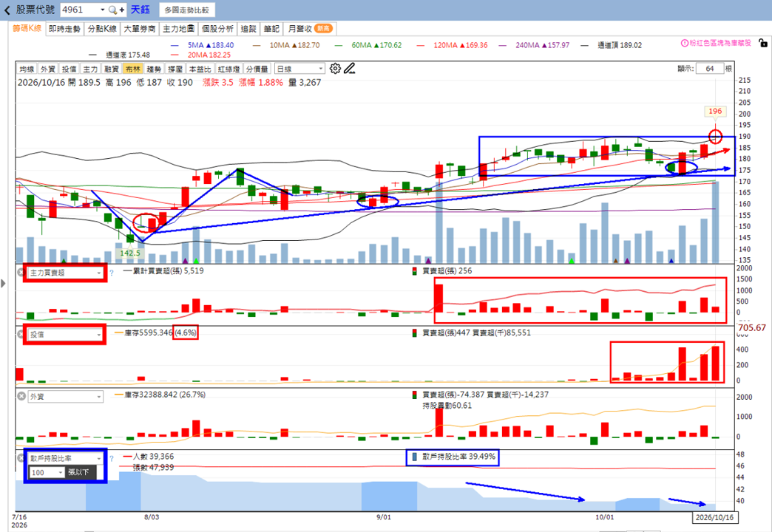Image resolution: width=772 pixels, height=532 pixels.
Task: Close the 投信 indicator panel
Action: 21,334
